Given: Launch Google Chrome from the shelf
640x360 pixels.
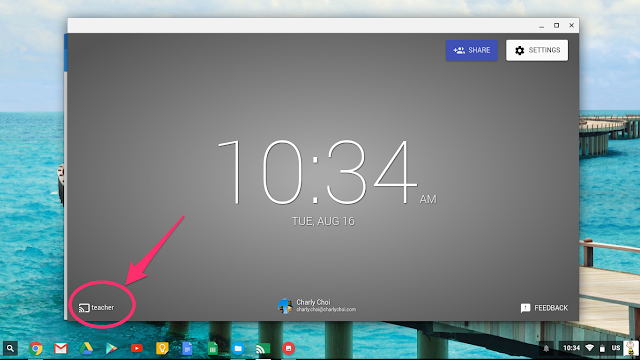Looking at the screenshot, I should 36,348.
